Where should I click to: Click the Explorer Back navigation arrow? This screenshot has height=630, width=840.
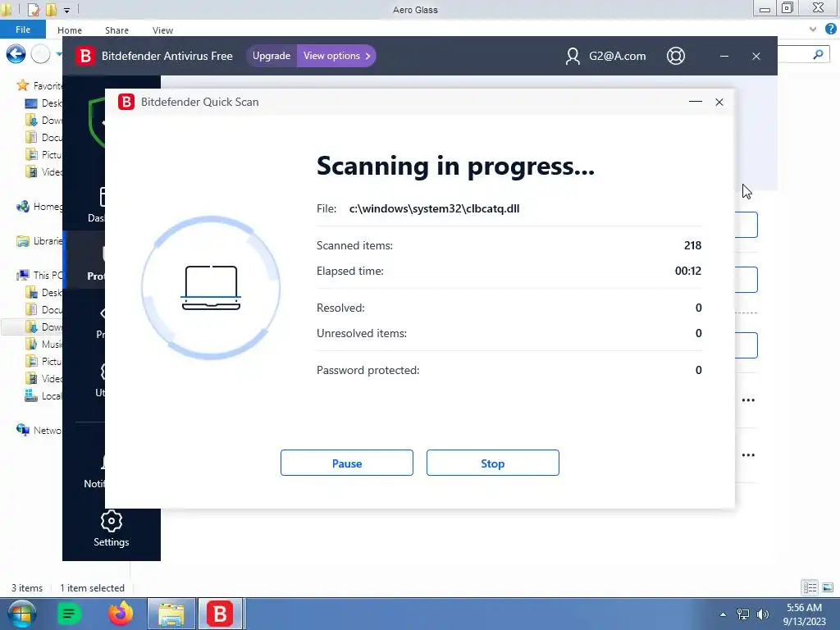tap(16, 53)
